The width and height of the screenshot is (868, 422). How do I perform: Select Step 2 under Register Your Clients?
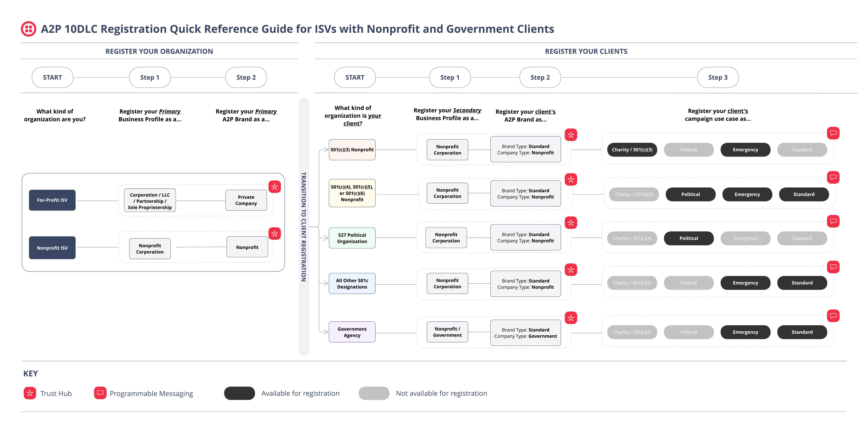(540, 77)
